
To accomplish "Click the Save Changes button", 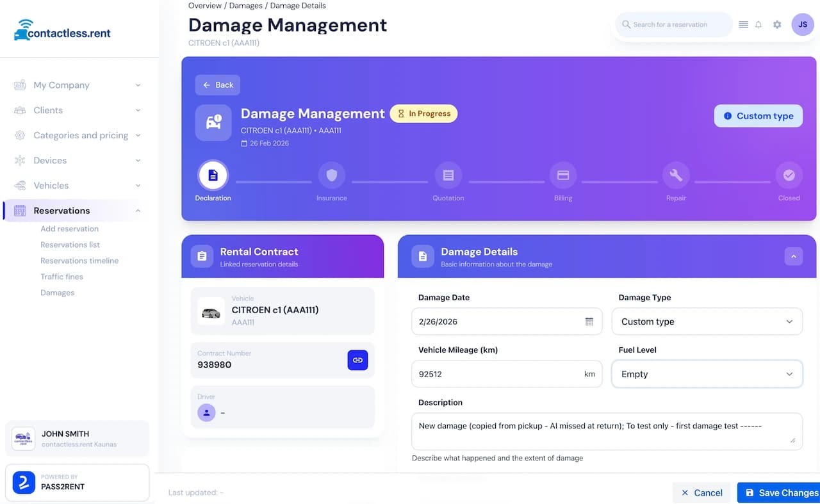I will [783, 492].
